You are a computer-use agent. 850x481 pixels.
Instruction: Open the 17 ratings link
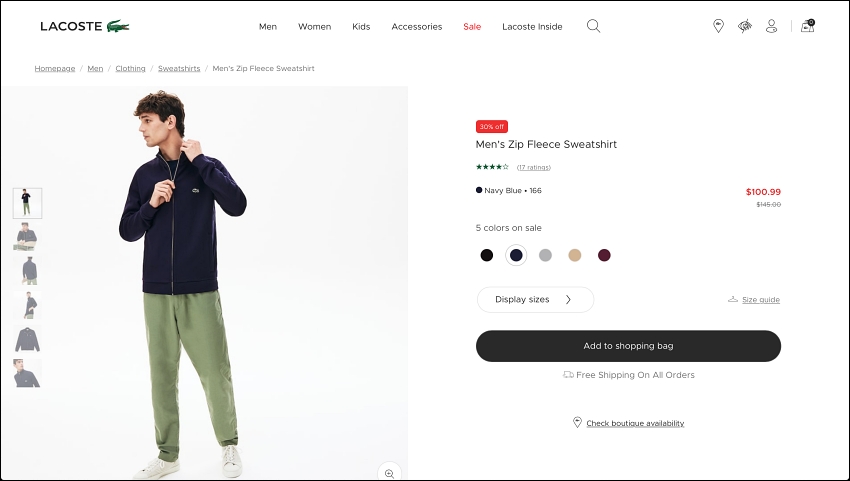coord(533,167)
